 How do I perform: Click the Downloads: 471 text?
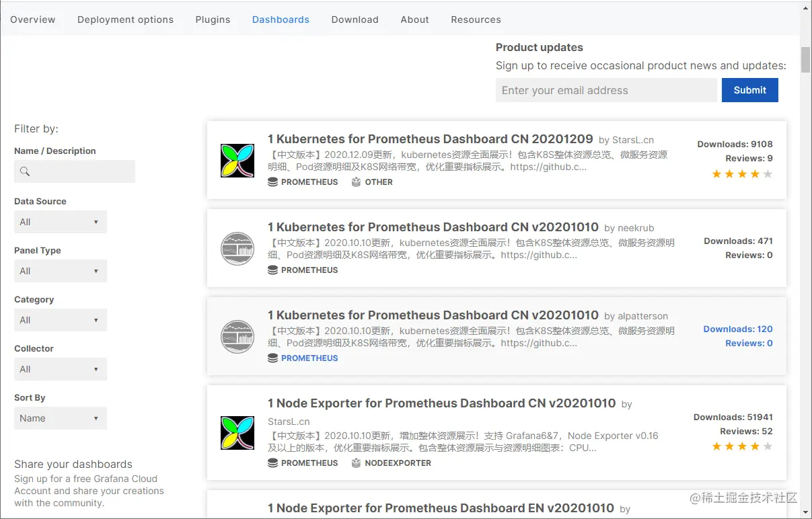click(x=738, y=241)
